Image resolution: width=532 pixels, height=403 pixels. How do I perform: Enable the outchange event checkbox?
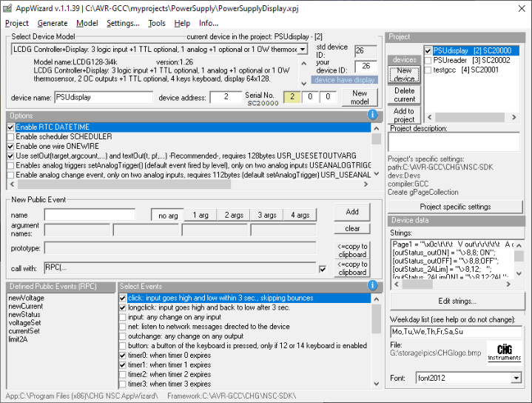pos(123,336)
